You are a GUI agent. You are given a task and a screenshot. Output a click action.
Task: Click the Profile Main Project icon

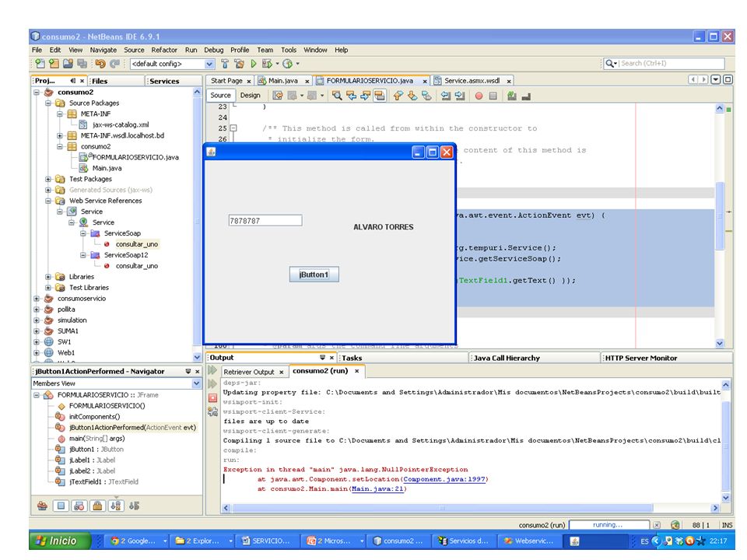[x=287, y=63]
